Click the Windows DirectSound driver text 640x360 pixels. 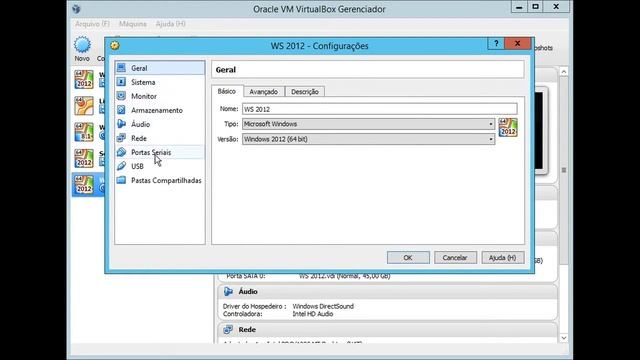[x=323, y=306]
